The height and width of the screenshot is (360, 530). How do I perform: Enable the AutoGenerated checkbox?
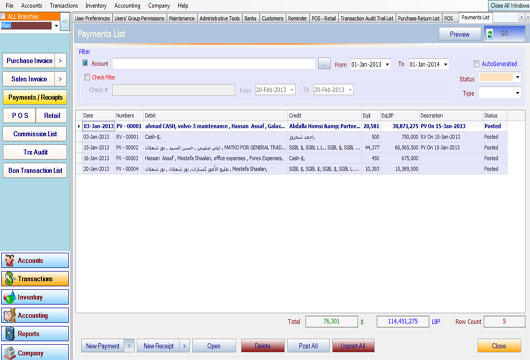tap(476, 64)
